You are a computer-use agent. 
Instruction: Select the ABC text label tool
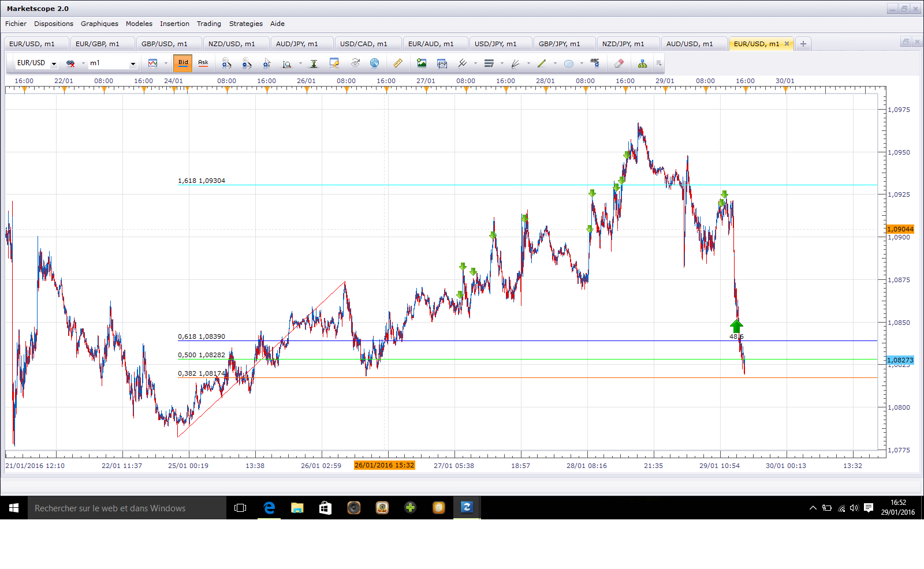pyautogui.click(x=595, y=63)
